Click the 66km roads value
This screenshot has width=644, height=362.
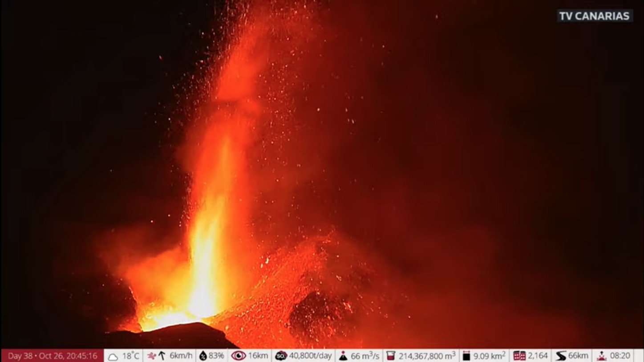[x=578, y=356]
